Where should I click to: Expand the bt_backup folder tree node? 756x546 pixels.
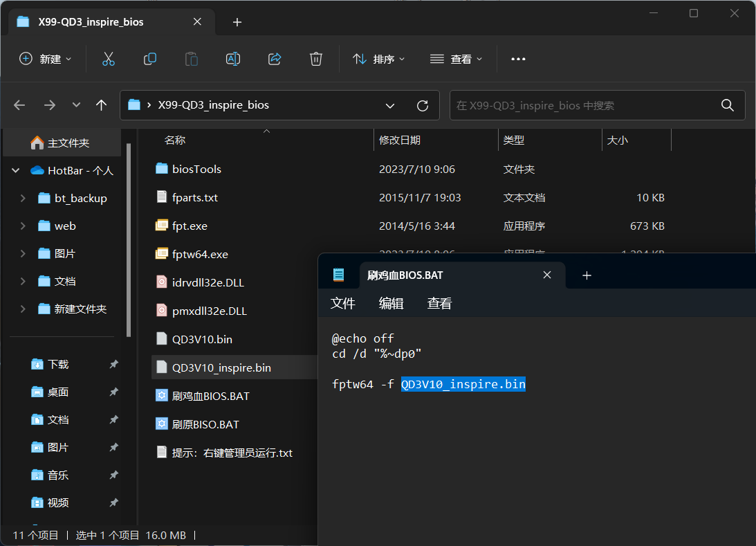tap(24, 199)
